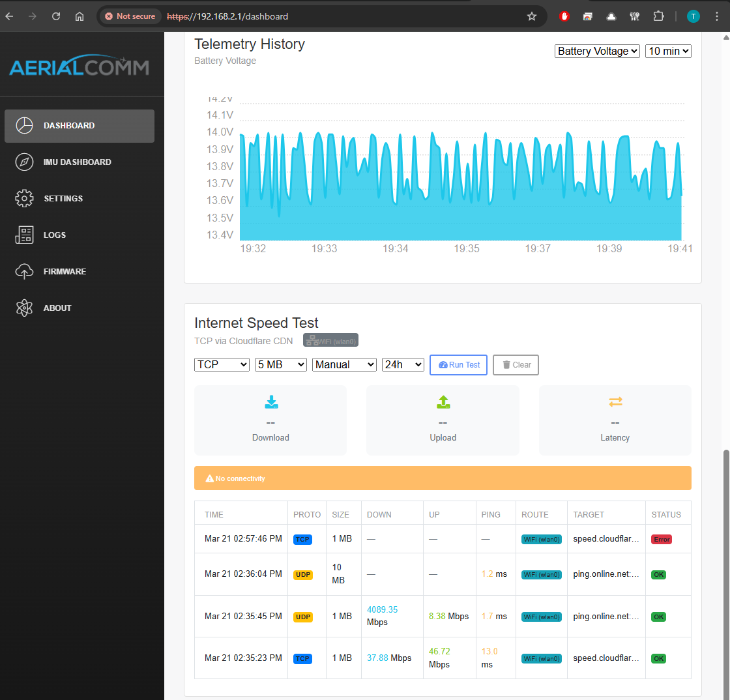The height and width of the screenshot is (700, 730).
Task: Open the 5 MB test size dropdown
Action: tap(280, 364)
